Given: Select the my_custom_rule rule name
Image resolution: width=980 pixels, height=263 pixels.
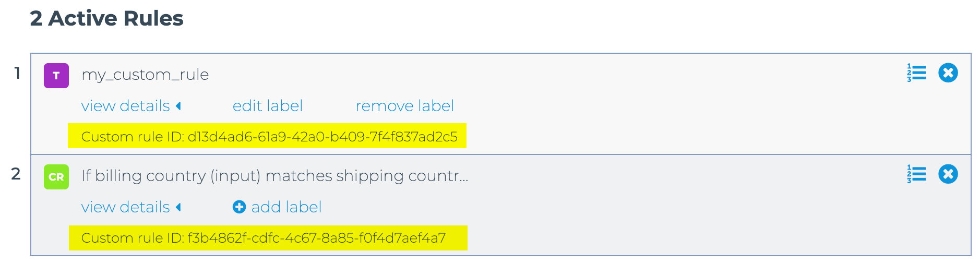Looking at the screenshot, I should (145, 75).
